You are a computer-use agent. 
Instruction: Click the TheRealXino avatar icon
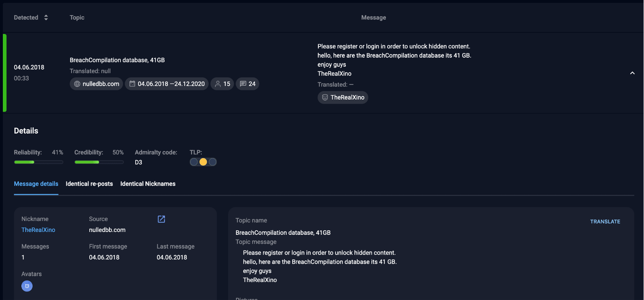tap(27, 286)
